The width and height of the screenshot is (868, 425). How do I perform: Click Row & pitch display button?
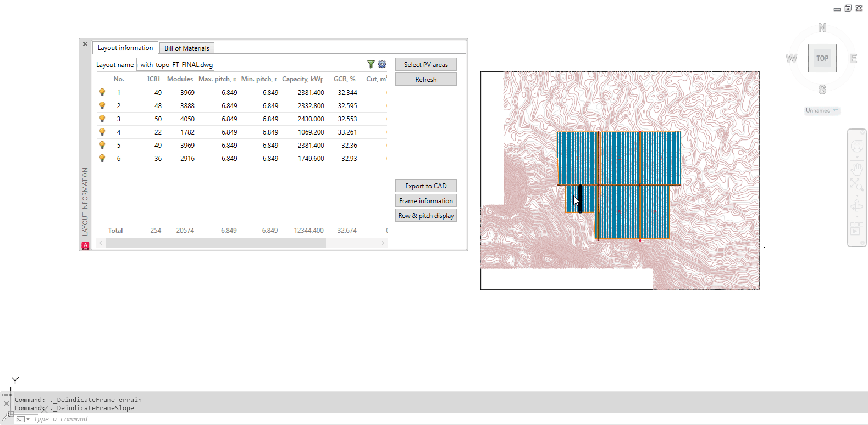click(426, 215)
